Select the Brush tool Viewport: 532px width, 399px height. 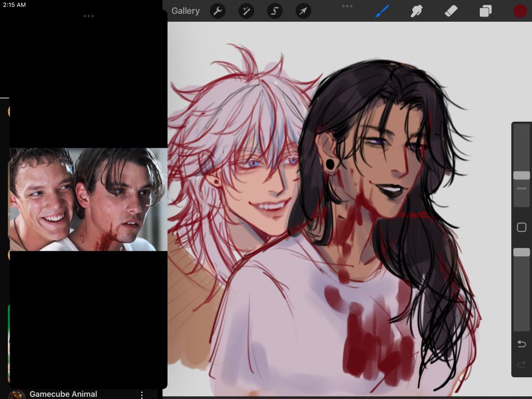[x=383, y=11]
